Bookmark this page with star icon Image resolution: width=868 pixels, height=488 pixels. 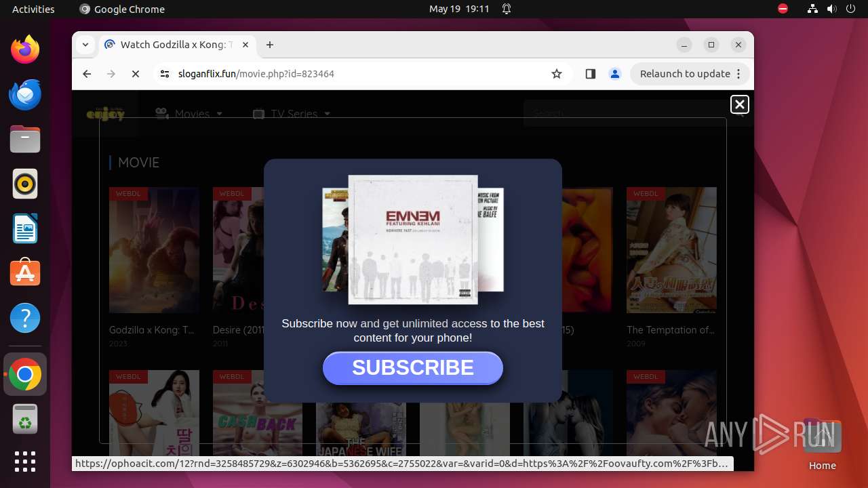point(557,74)
